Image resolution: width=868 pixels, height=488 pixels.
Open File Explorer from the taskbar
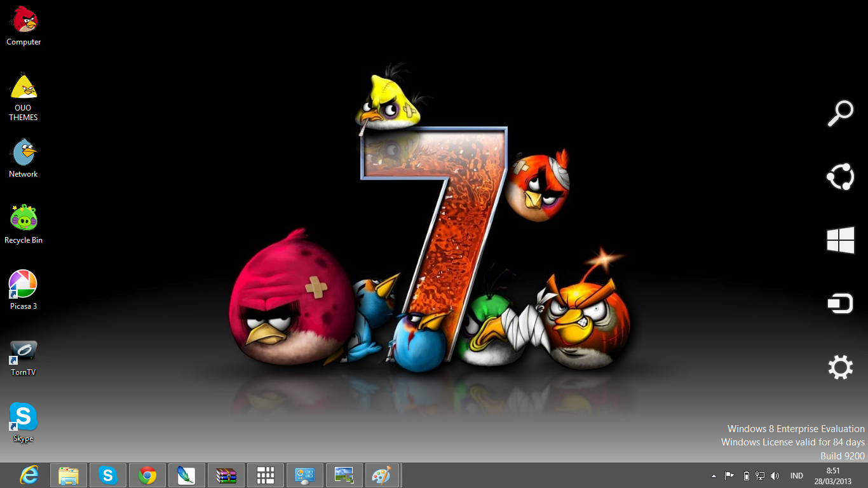(68, 475)
